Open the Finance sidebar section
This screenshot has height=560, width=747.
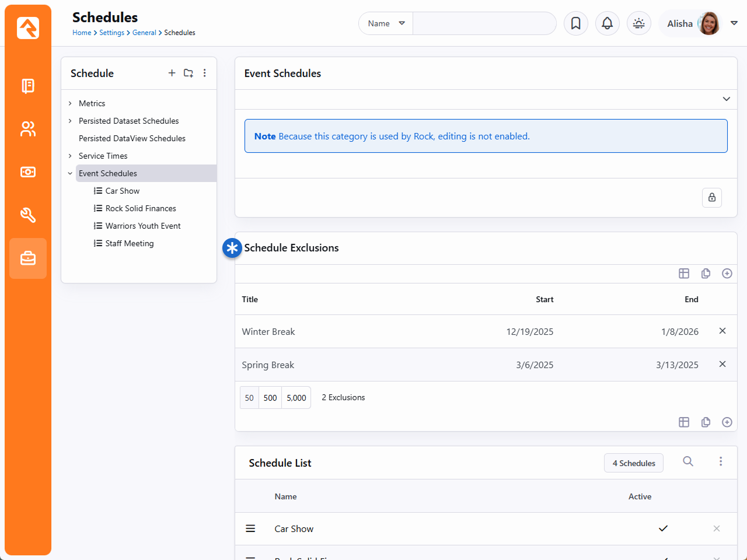(x=28, y=172)
